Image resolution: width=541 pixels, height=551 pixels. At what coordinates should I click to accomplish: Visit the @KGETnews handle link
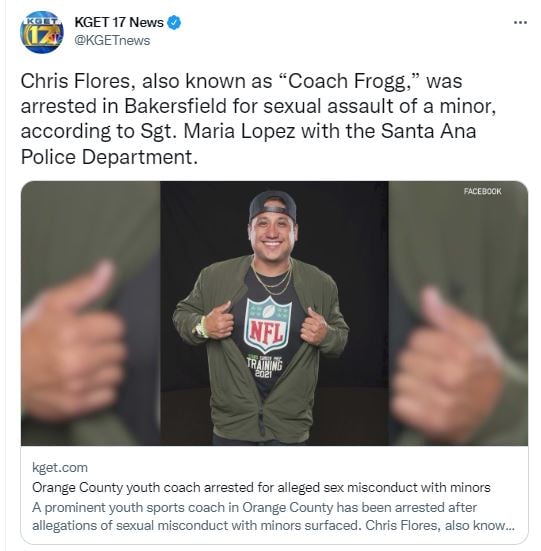[112, 41]
